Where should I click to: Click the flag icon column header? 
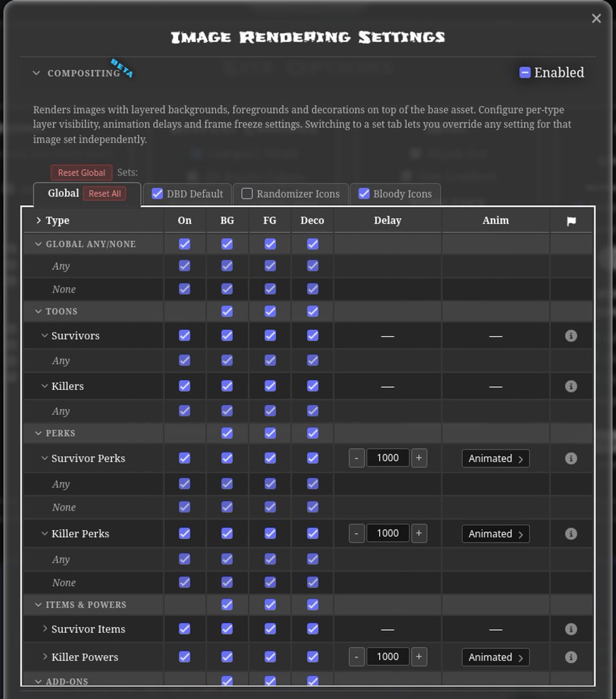point(571,221)
